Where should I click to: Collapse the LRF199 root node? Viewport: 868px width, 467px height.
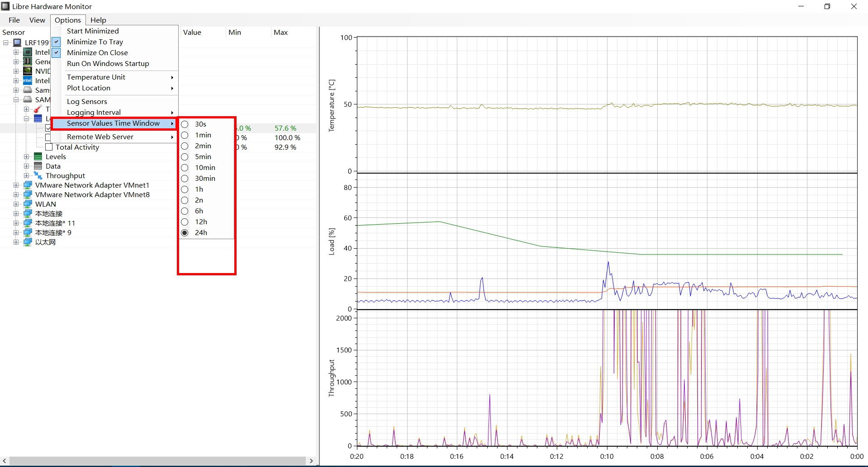point(6,42)
